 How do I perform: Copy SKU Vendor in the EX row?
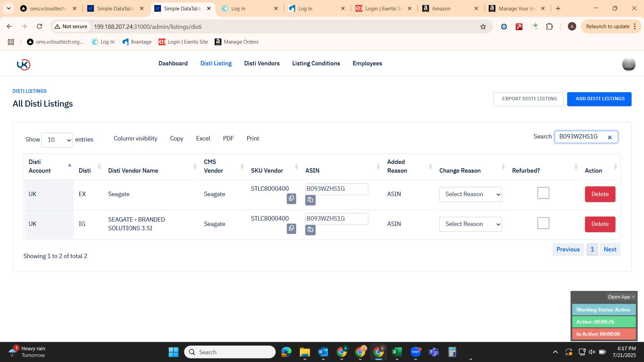click(x=291, y=199)
